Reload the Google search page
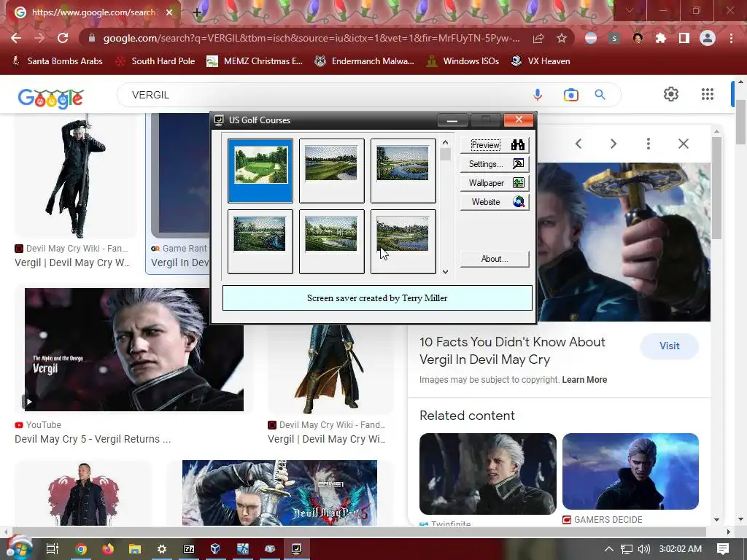The width and height of the screenshot is (747, 560). point(63,38)
